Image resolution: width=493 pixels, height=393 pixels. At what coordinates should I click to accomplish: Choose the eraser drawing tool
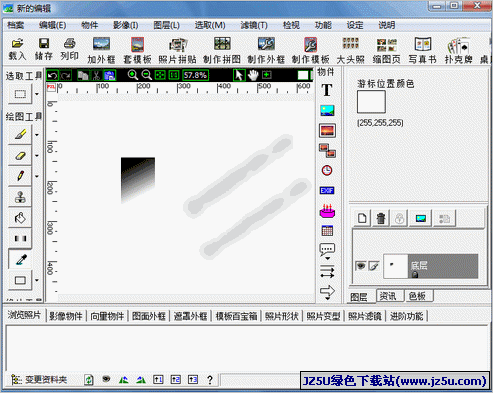click(x=20, y=155)
